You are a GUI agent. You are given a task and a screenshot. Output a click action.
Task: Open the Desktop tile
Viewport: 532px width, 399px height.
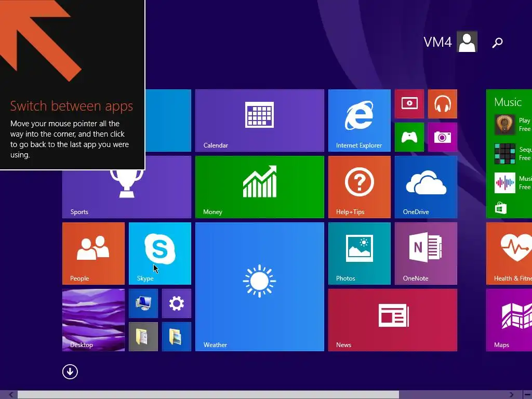point(94,320)
